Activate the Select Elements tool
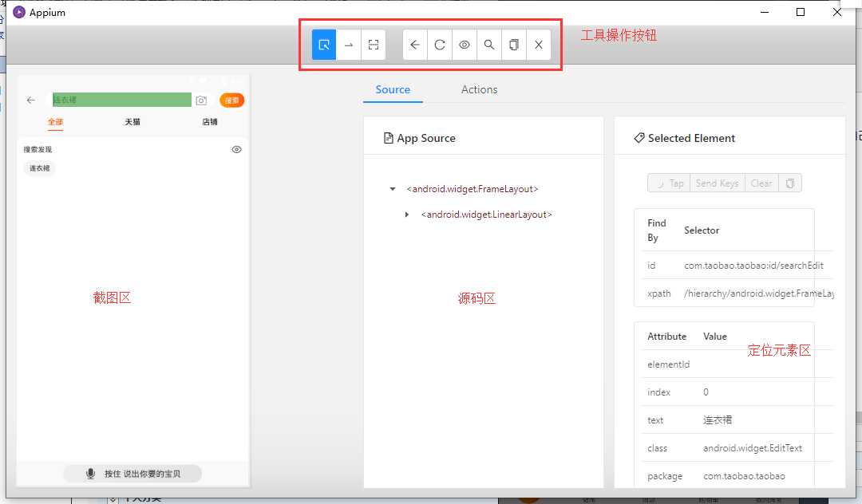Screen dimensions: 862x504 click(324, 45)
